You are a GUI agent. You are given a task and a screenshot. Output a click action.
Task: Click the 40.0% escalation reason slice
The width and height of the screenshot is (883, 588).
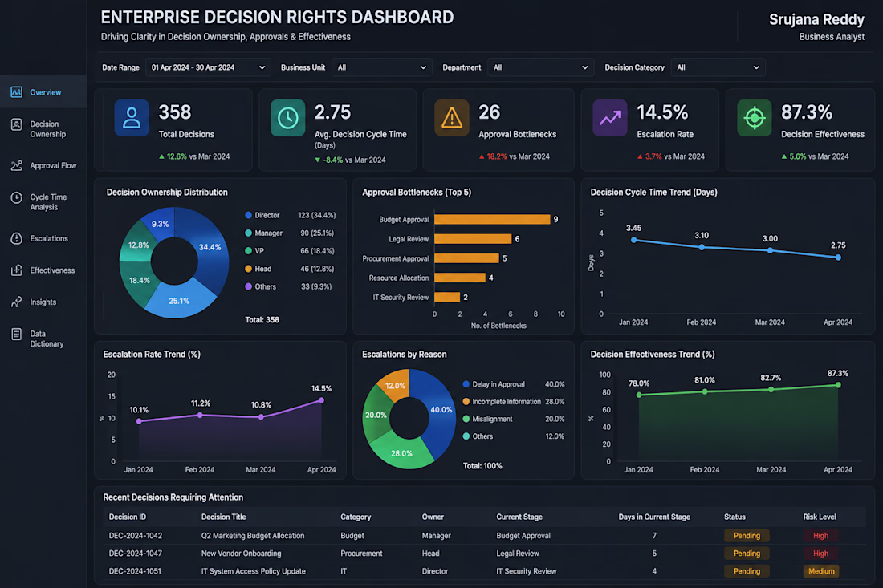point(441,410)
